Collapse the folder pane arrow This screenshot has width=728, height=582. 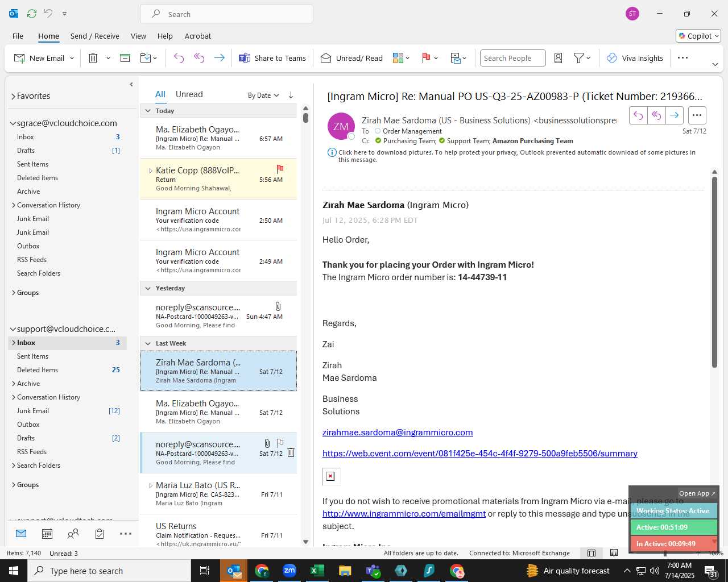(131, 84)
